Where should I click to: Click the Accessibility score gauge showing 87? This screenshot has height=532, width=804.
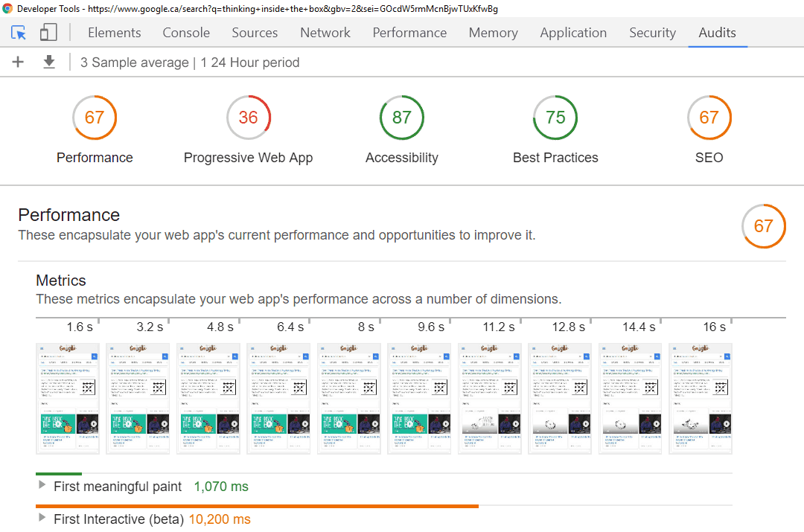pos(402,118)
